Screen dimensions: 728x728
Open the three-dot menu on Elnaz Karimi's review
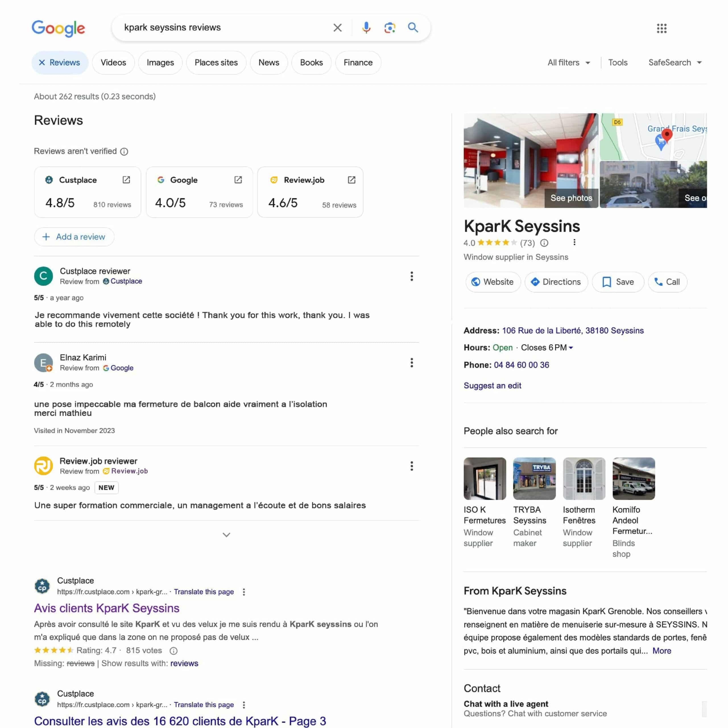point(412,363)
